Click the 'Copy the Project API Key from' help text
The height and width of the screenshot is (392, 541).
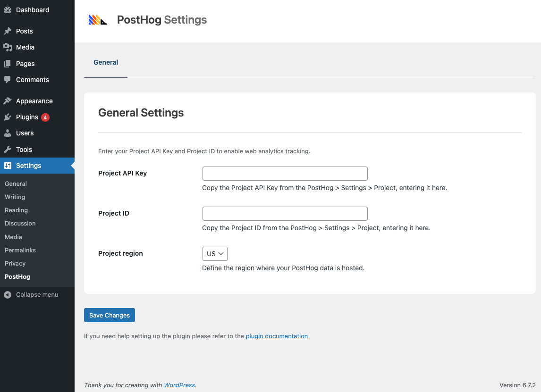[x=325, y=188]
